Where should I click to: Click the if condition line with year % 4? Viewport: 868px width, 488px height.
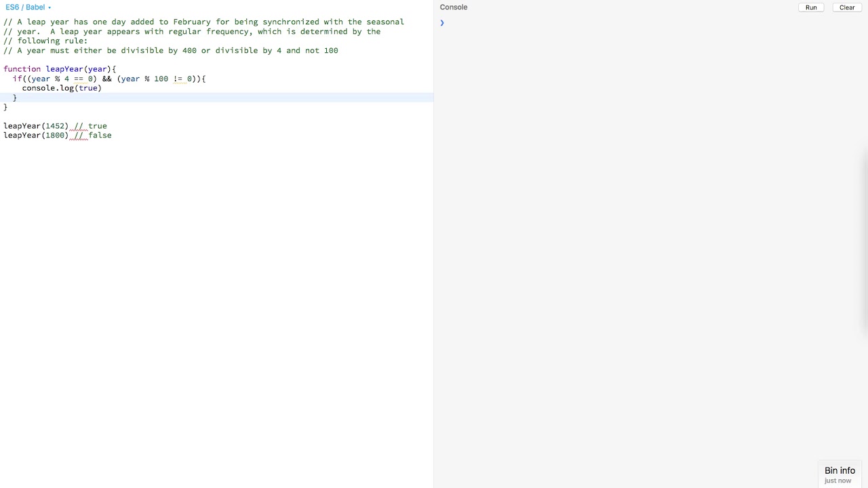click(x=109, y=79)
